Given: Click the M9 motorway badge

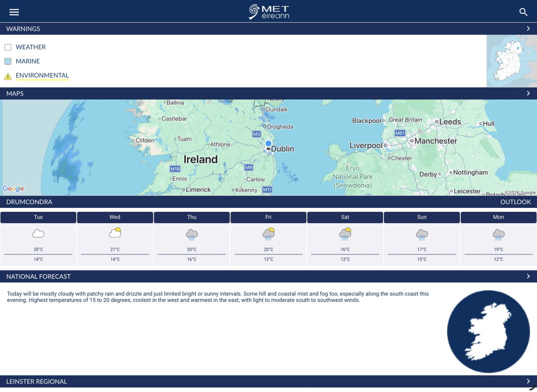Looking at the screenshot, I should [x=249, y=167].
